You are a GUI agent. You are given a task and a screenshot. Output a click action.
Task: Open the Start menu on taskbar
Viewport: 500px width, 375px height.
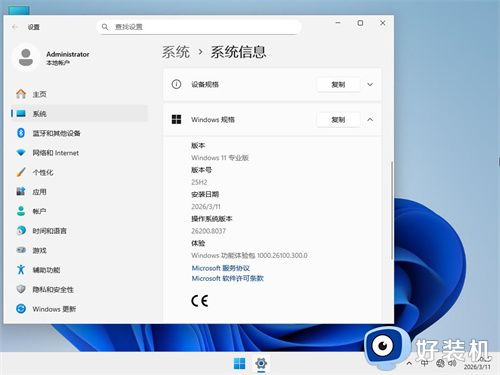pyautogui.click(x=239, y=363)
